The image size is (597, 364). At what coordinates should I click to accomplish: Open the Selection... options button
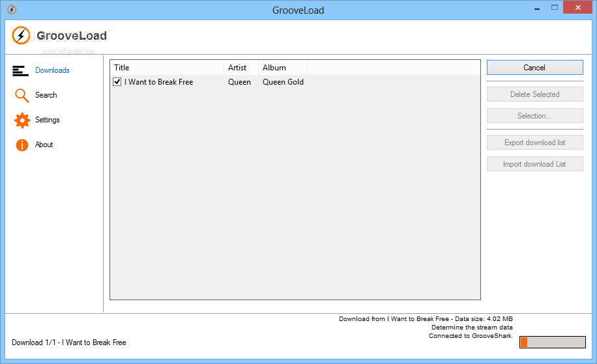tap(534, 116)
